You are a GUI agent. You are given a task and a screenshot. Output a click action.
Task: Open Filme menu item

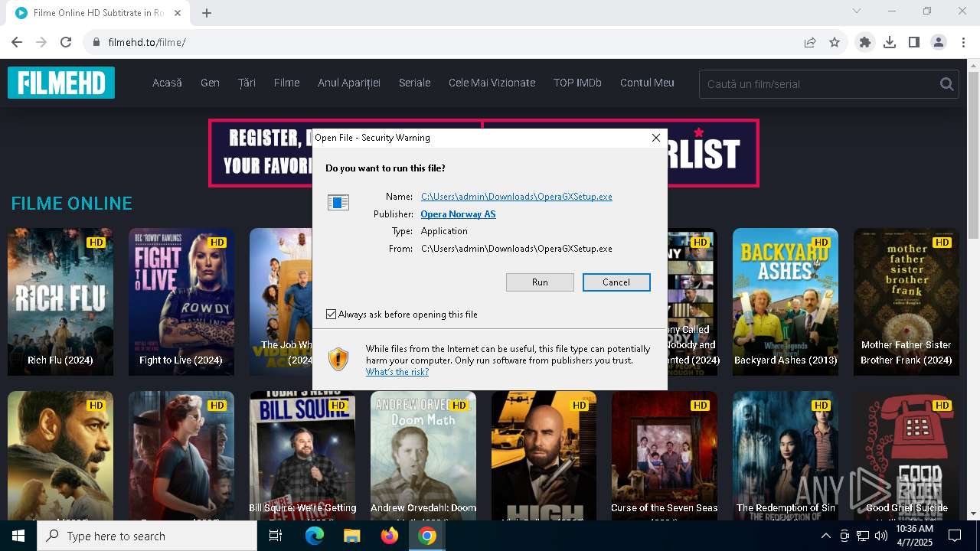tap(286, 83)
